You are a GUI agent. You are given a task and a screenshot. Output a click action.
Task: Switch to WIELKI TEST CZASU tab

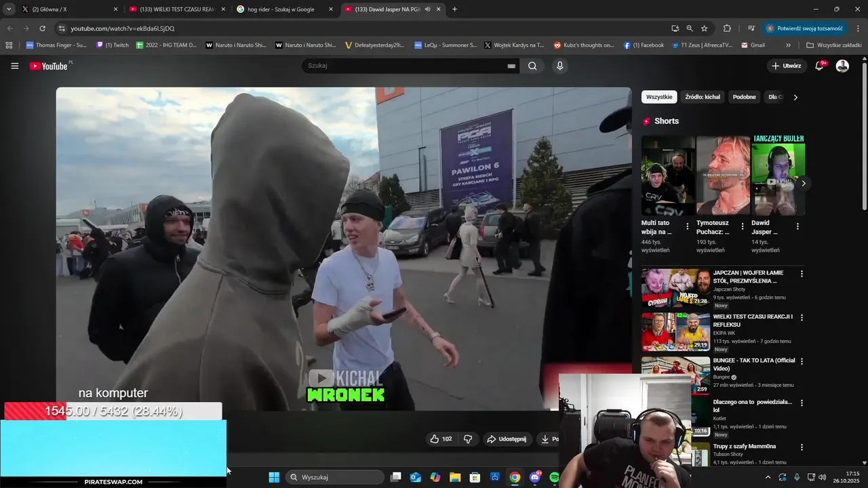176,9
